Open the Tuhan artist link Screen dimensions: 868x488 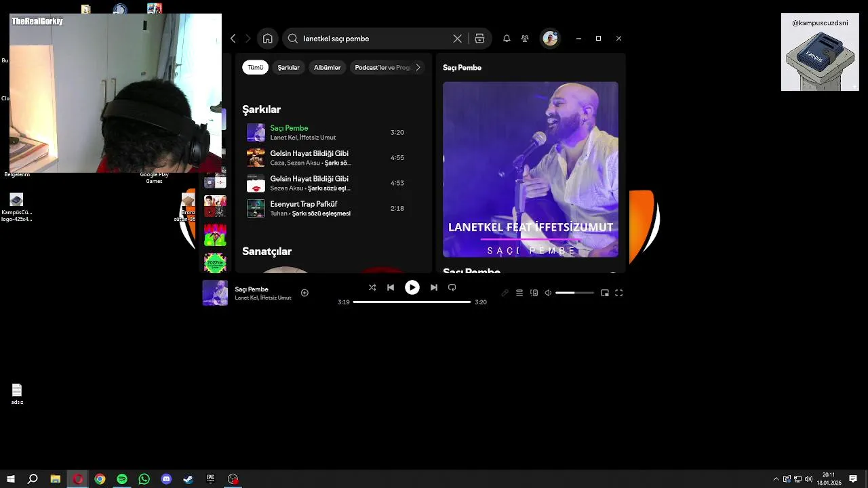pyautogui.click(x=279, y=213)
